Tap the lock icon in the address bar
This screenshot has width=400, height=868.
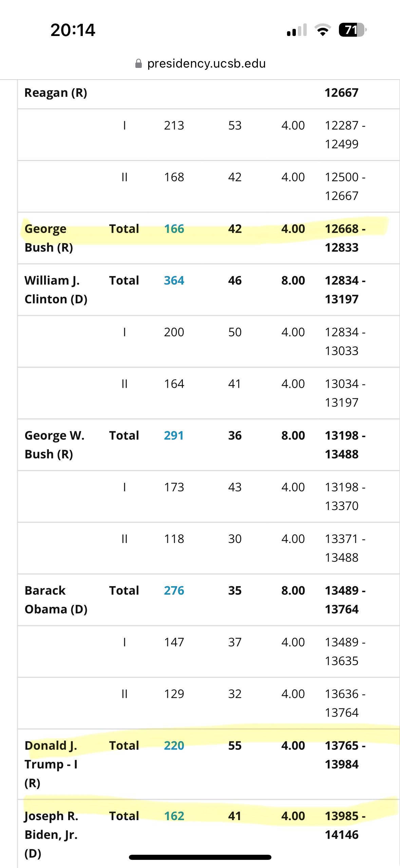pyautogui.click(x=138, y=64)
